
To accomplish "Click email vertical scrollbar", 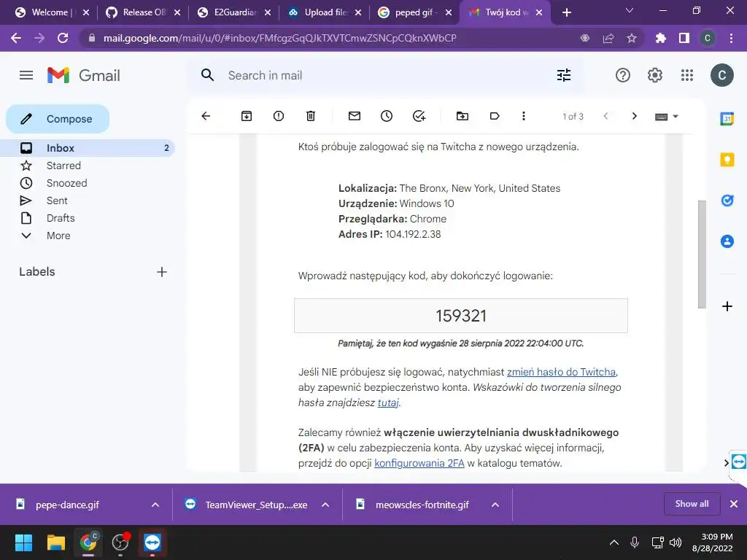I will 702,254.
